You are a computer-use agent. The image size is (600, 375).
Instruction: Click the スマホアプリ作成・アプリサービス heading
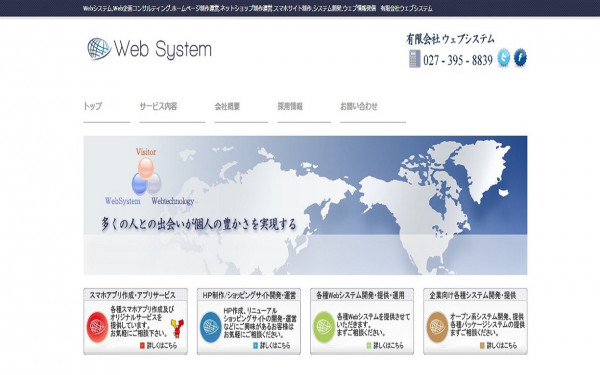click(132, 295)
